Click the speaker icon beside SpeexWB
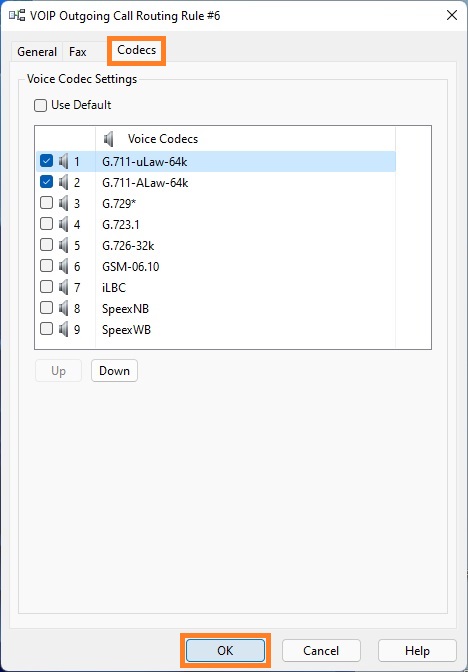Image resolution: width=468 pixels, height=672 pixels. pyautogui.click(x=63, y=330)
